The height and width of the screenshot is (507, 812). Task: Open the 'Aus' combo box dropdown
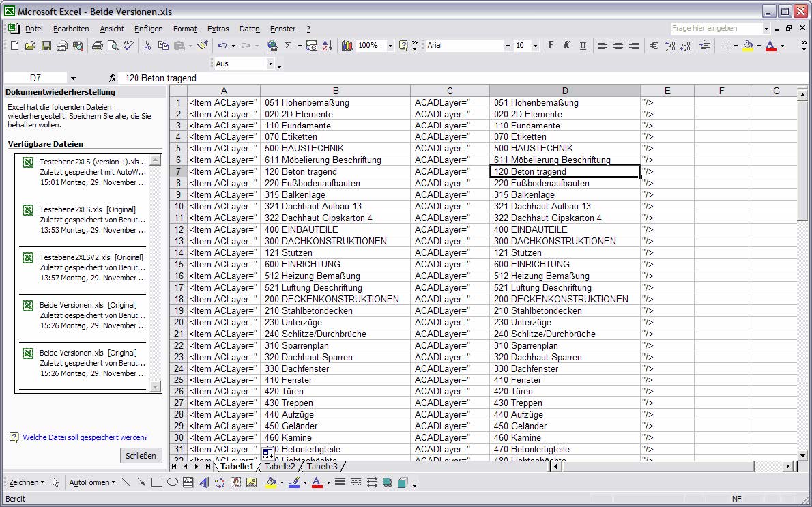tap(270, 63)
